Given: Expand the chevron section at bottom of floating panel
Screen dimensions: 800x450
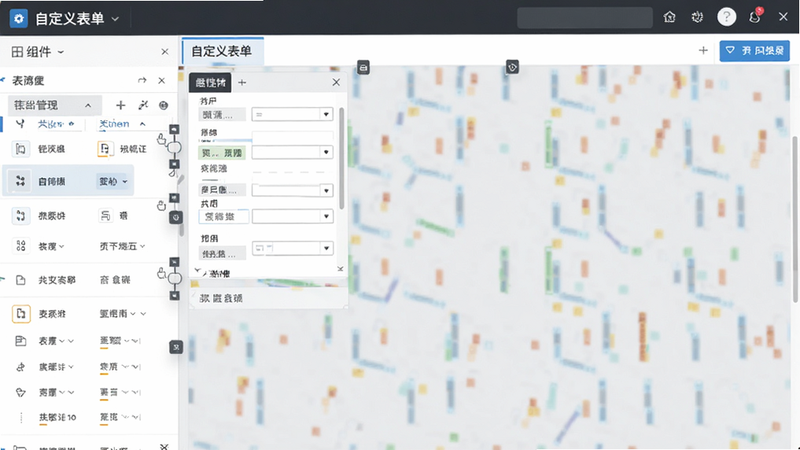Looking at the screenshot, I should pos(197,271).
